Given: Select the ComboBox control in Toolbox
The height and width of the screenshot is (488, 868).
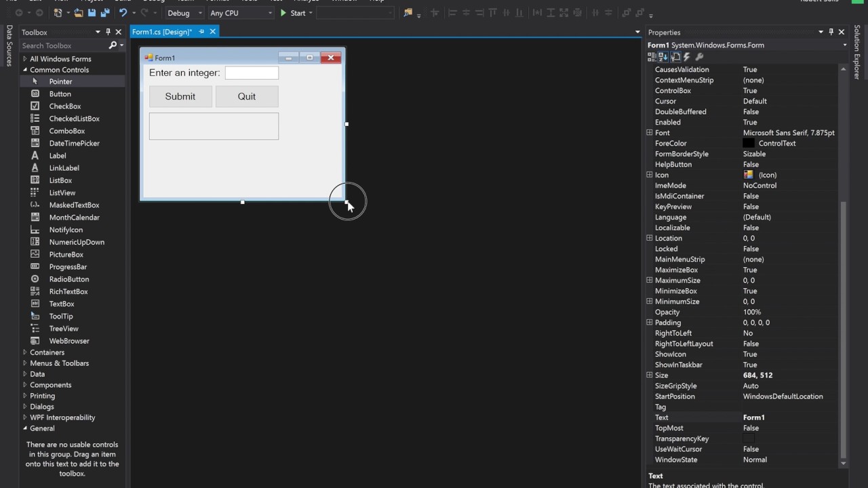Looking at the screenshot, I should point(67,131).
